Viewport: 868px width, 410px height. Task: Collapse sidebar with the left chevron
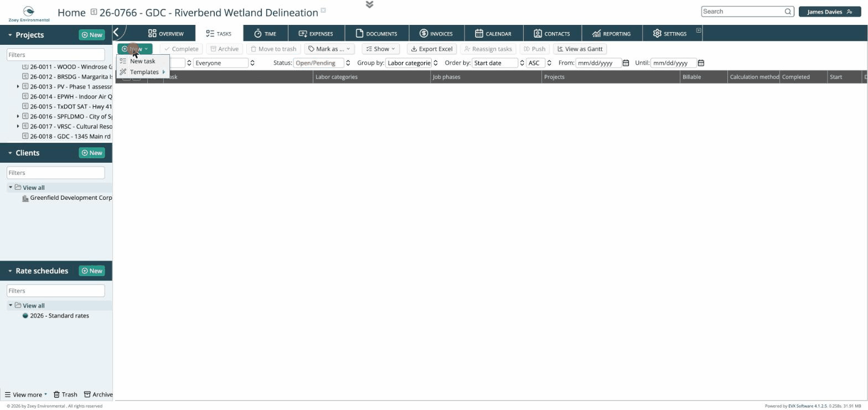tap(116, 33)
